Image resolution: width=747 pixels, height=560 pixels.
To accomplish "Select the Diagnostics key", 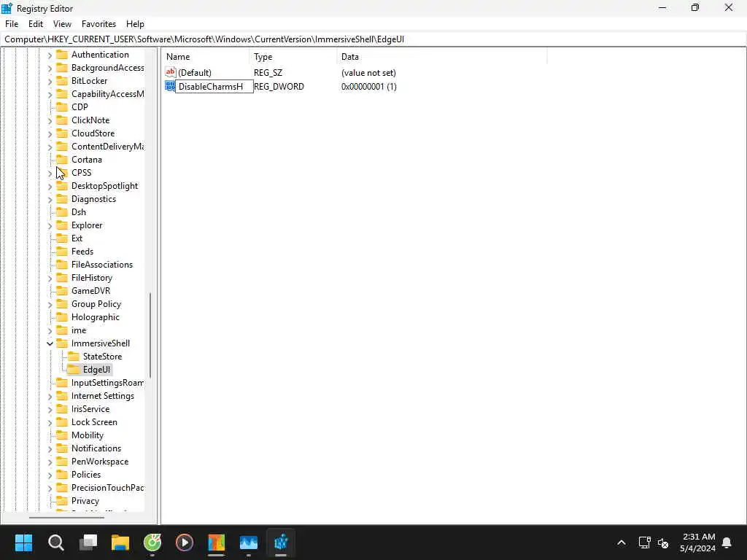I will (94, 199).
